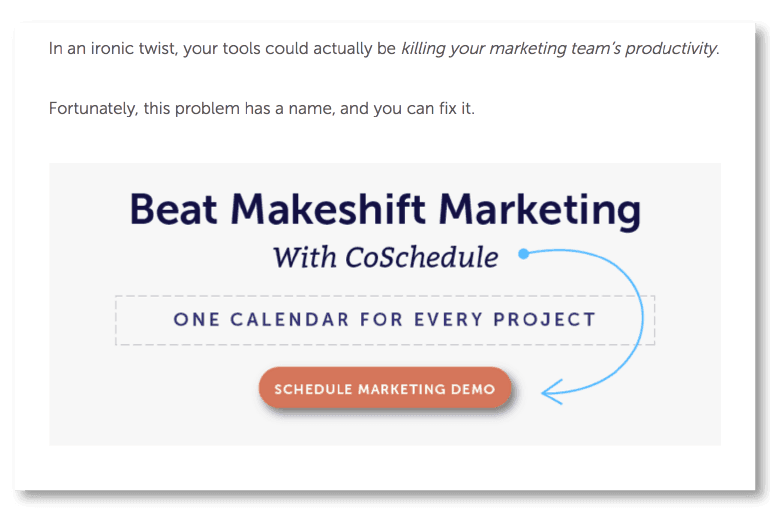Click the blue curved arrow head

[x=552, y=392]
